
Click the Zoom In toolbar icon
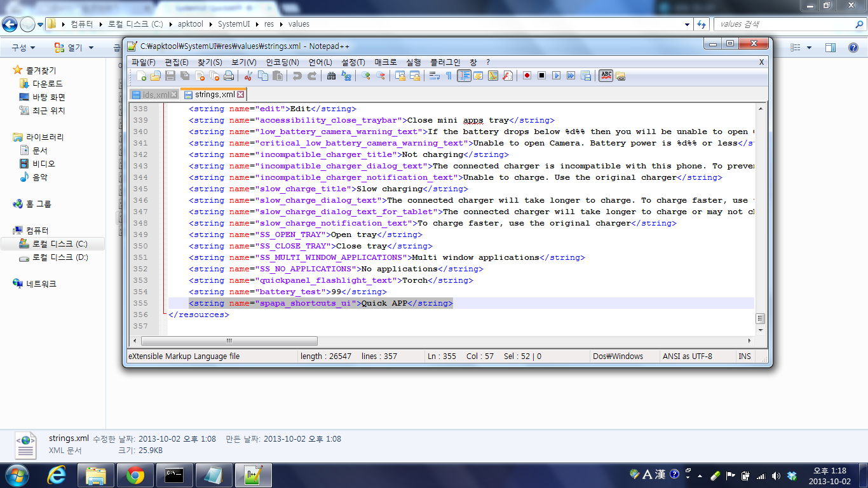[366, 76]
